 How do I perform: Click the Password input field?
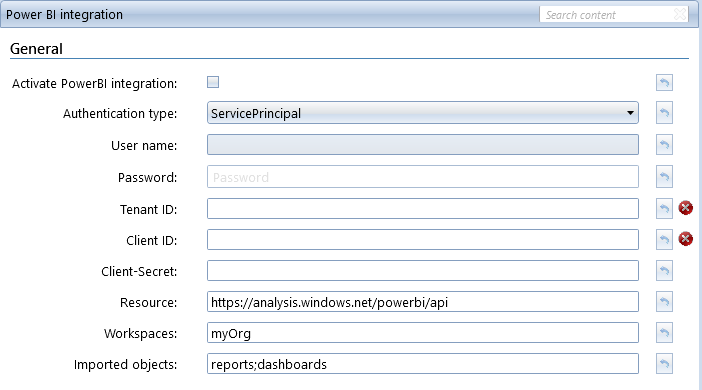423,177
